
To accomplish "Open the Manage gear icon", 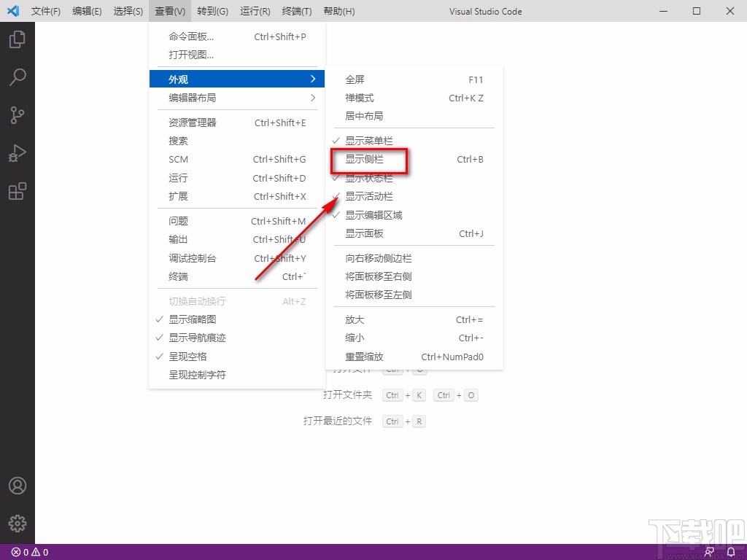I will pyautogui.click(x=18, y=524).
